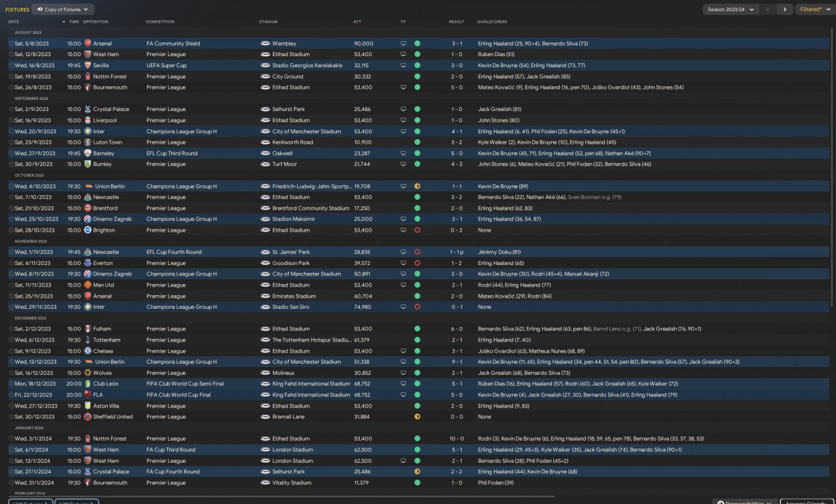Viewport: 836px width, 504px height.
Task: Click the TV icon in the Sevilla row
Action: 403,65
